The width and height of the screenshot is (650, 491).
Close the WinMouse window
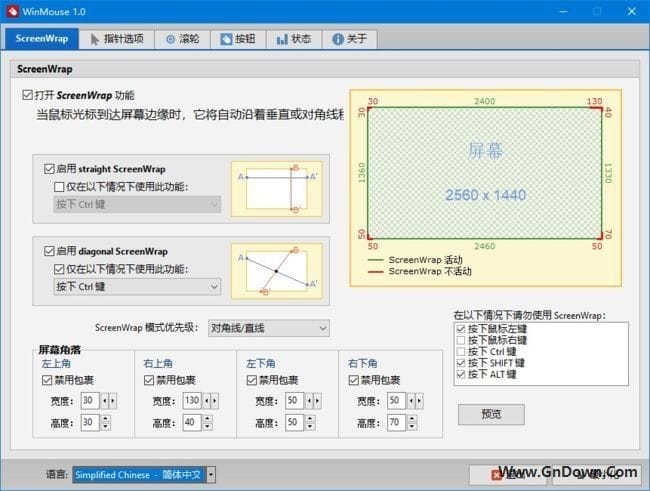(x=631, y=11)
